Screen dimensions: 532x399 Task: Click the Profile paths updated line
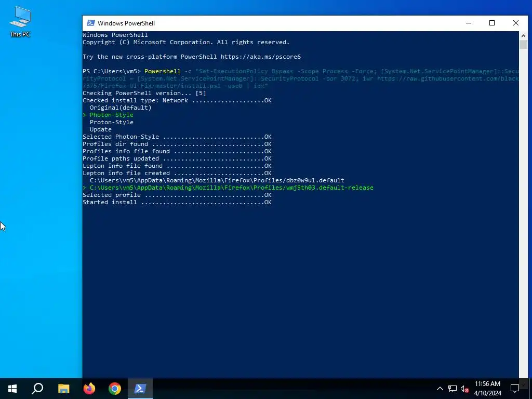click(x=177, y=158)
